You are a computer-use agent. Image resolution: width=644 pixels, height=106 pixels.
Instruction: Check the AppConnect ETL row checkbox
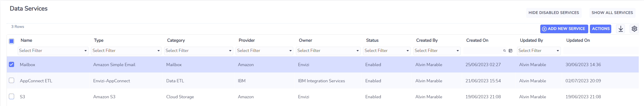coord(12,80)
